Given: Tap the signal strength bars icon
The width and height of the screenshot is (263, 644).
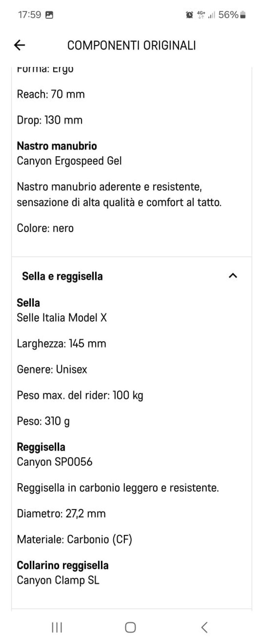Looking at the screenshot, I should pyautogui.click(x=211, y=15).
